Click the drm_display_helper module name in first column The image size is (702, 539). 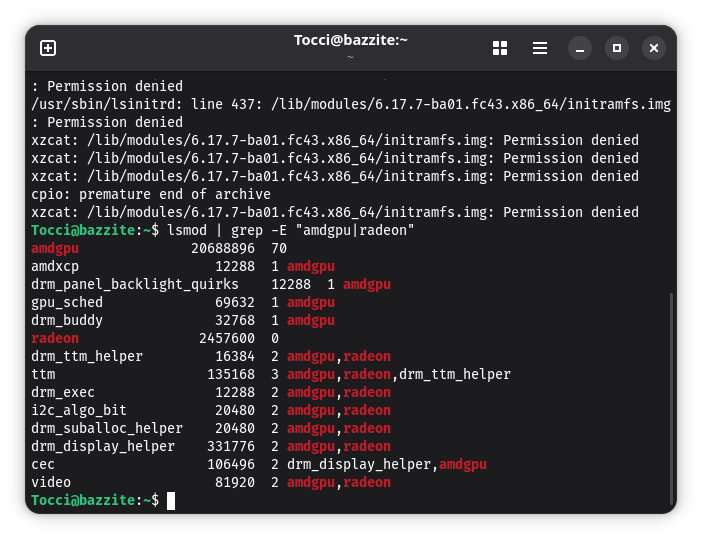click(x=103, y=446)
